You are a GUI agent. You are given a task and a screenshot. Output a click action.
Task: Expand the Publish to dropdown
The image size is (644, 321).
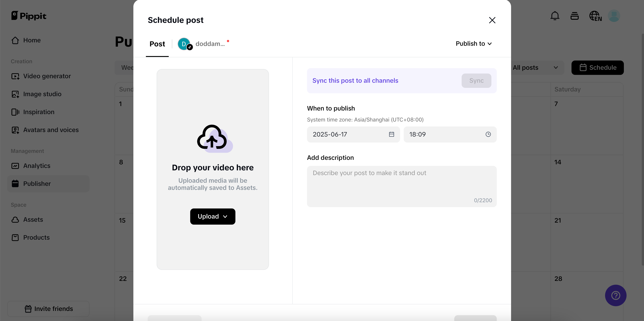(473, 43)
